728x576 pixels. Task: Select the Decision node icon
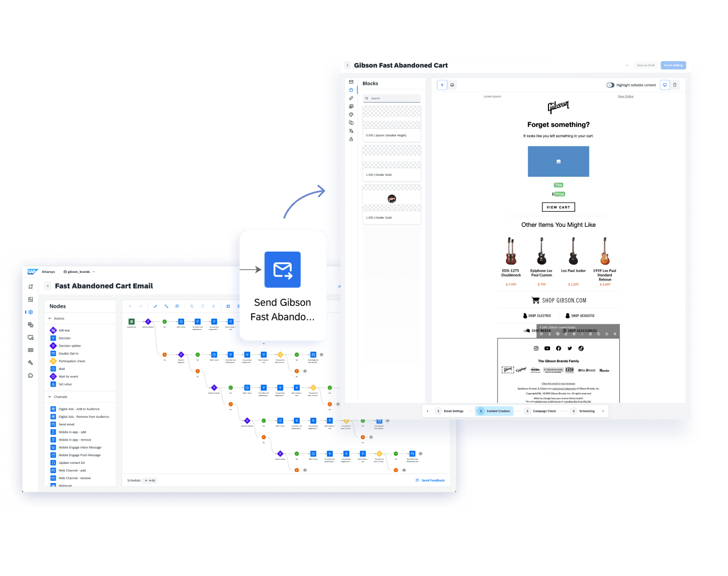[x=53, y=338]
